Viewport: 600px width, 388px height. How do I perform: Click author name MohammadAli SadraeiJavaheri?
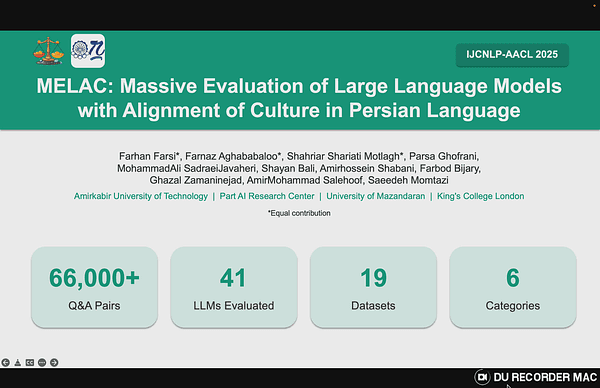click(x=186, y=168)
